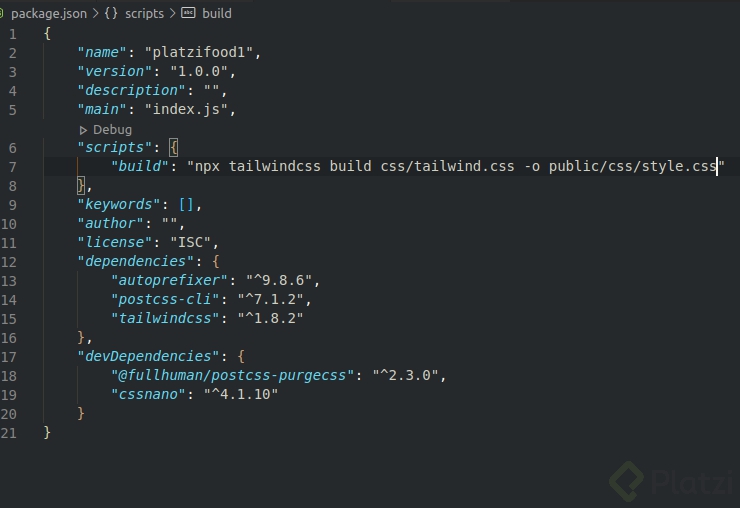
Task: Click the "cssnano" package key
Action: click(149, 394)
